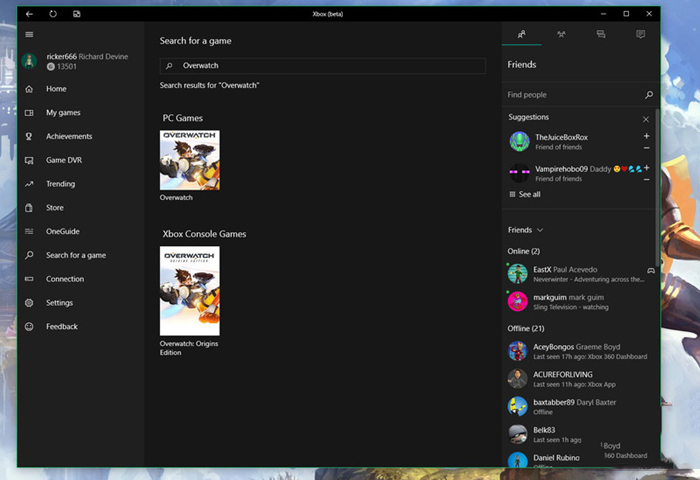Add TheJuiceBoxRox as friend
The image size is (700, 480).
click(646, 136)
